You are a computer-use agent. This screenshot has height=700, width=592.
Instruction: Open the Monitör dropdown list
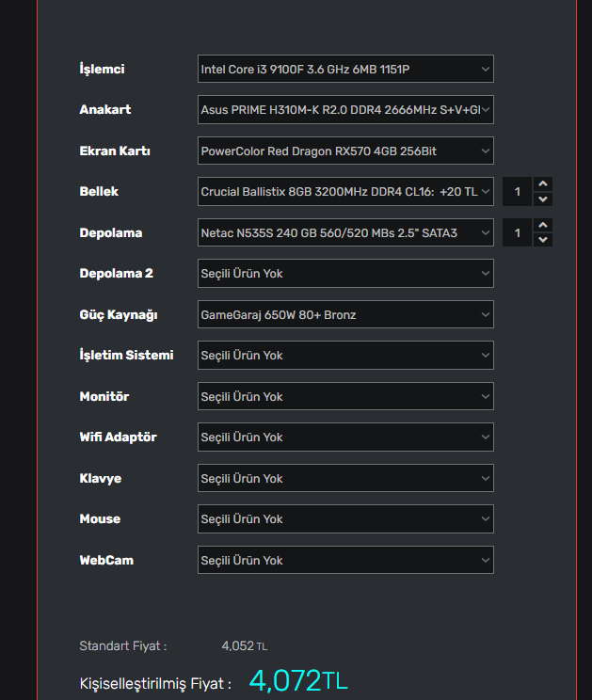coord(345,396)
